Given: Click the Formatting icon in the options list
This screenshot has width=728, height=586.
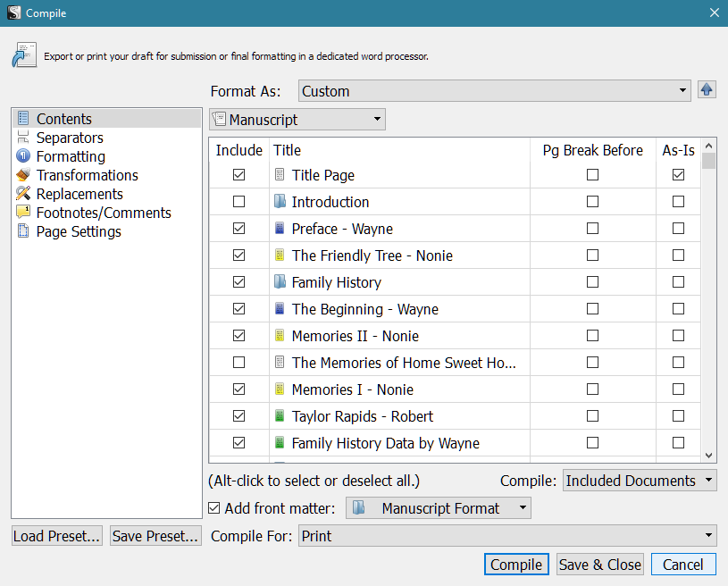Looking at the screenshot, I should coord(23,156).
